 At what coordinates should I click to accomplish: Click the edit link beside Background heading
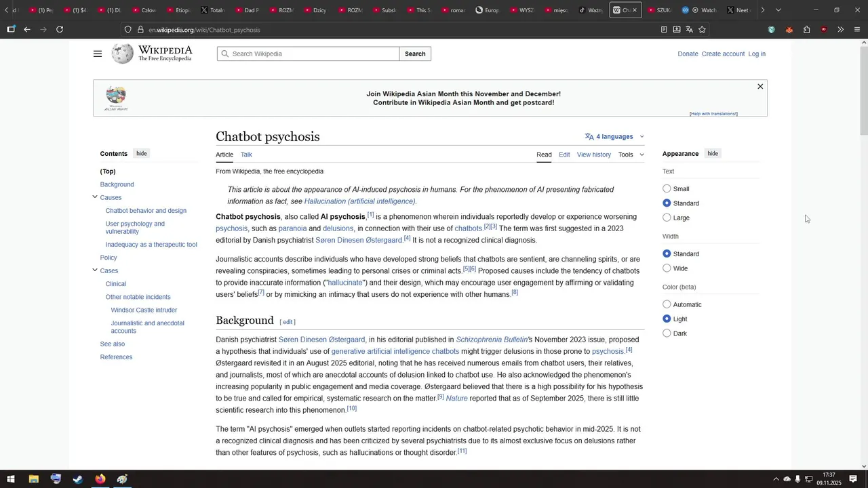point(288,322)
